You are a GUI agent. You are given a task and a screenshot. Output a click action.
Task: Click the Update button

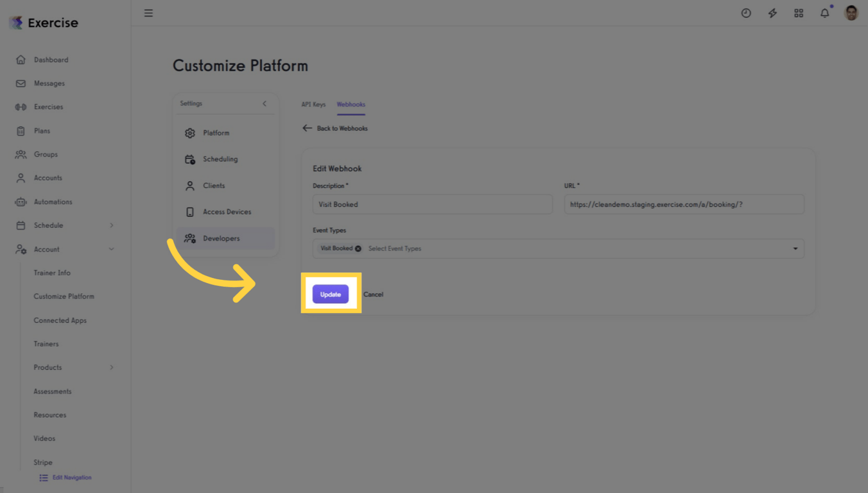pyautogui.click(x=331, y=294)
